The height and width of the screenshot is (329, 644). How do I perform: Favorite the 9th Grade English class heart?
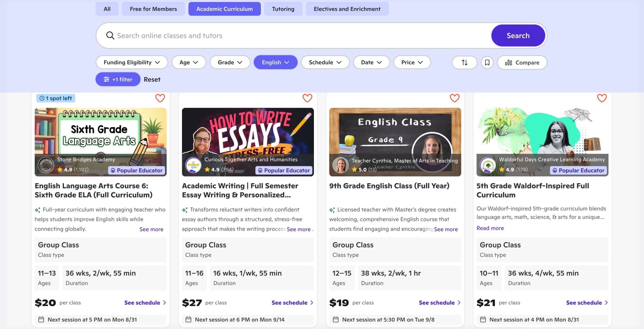pos(455,98)
